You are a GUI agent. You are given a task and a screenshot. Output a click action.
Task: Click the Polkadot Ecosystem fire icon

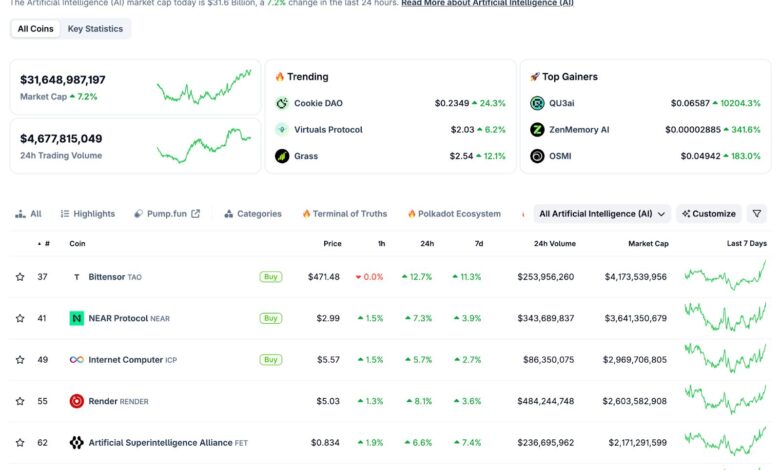pyautogui.click(x=411, y=214)
